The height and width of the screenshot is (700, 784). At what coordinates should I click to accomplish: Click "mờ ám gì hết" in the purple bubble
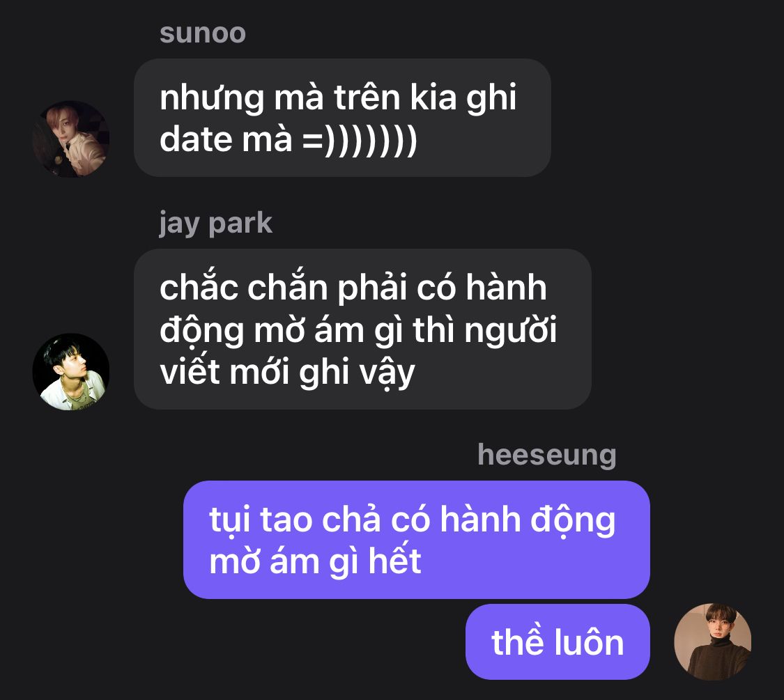pos(315,561)
